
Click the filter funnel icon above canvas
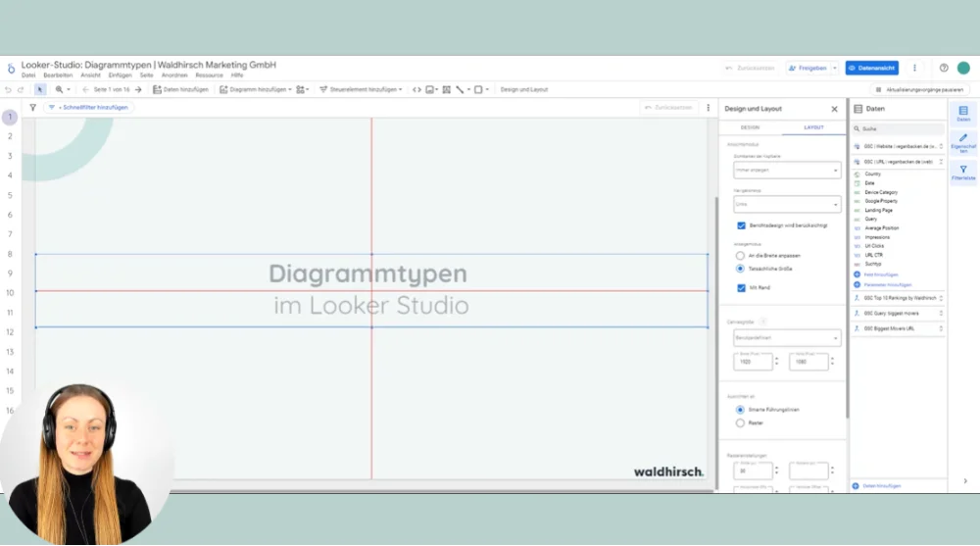[x=33, y=108]
